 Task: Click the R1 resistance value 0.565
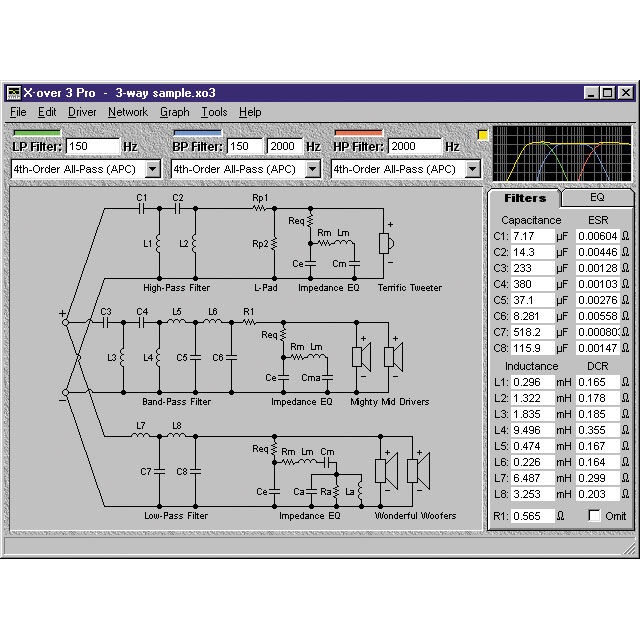[x=533, y=516]
